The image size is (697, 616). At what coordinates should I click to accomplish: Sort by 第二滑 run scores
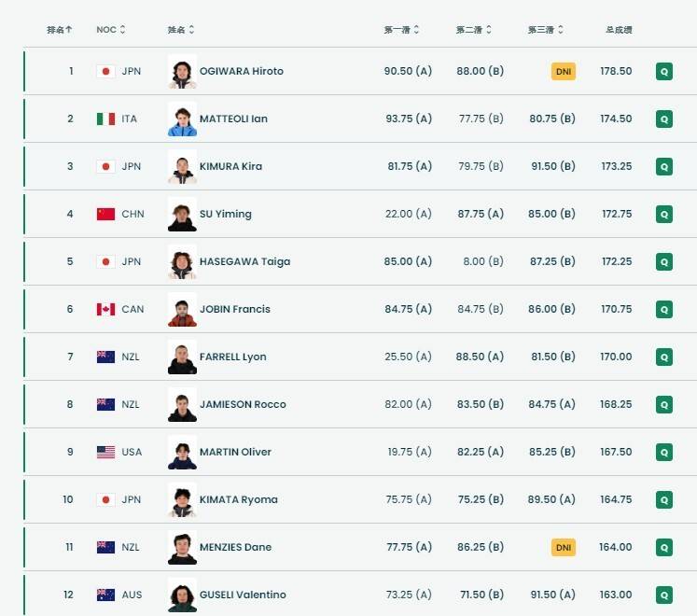[x=474, y=30]
